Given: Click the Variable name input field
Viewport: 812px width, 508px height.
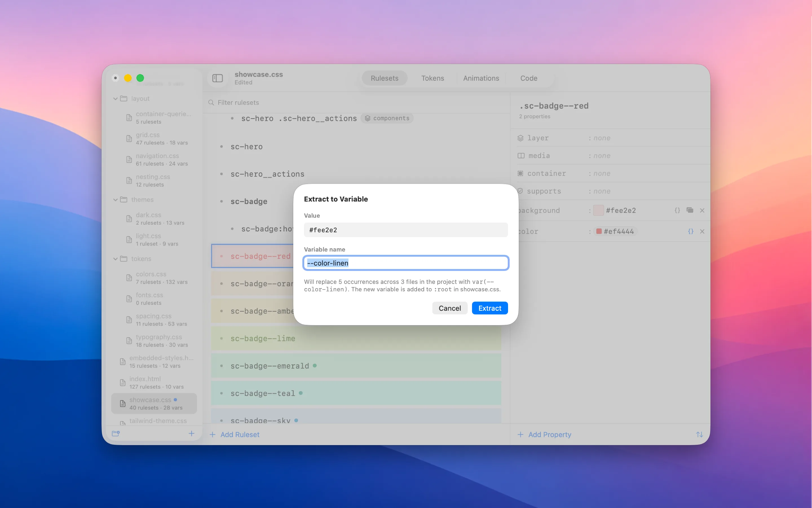Looking at the screenshot, I should pyautogui.click(x=406, y=263).
